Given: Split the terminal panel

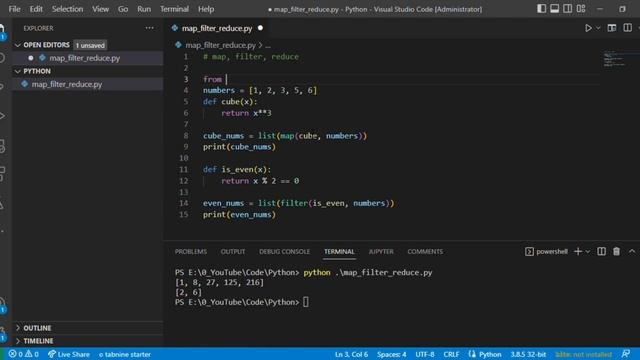Looking at the screenshot, I should coord(601,251).
